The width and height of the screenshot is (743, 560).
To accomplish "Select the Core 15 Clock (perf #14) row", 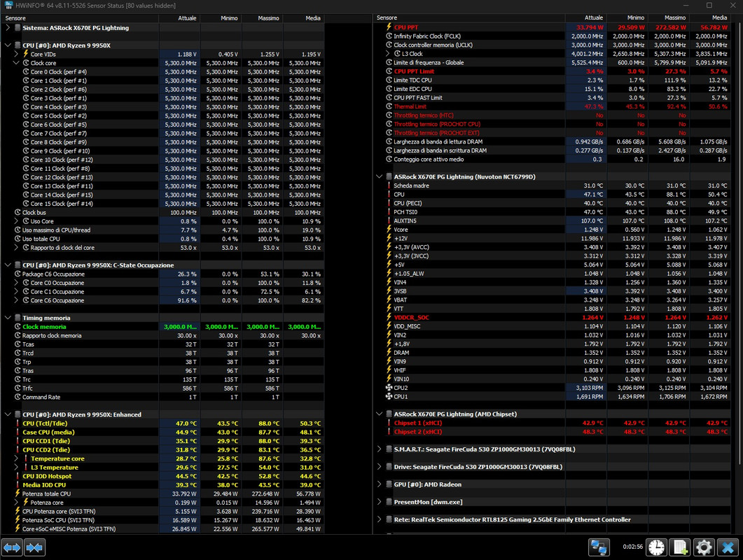I will point(163,204).
